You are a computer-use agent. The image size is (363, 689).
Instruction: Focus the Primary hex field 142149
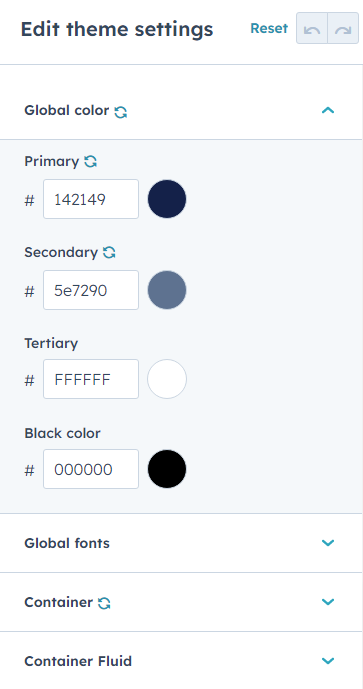click(x=91, y=199)
